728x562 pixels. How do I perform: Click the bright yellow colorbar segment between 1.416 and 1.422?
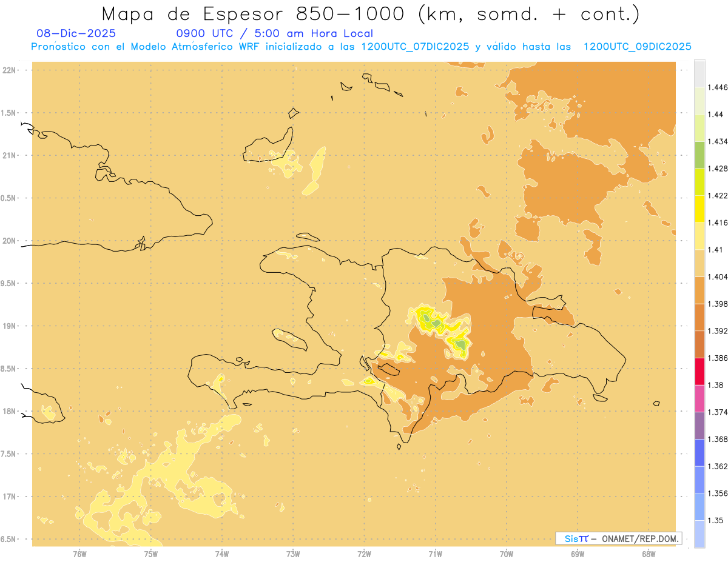tap(699, 209)
